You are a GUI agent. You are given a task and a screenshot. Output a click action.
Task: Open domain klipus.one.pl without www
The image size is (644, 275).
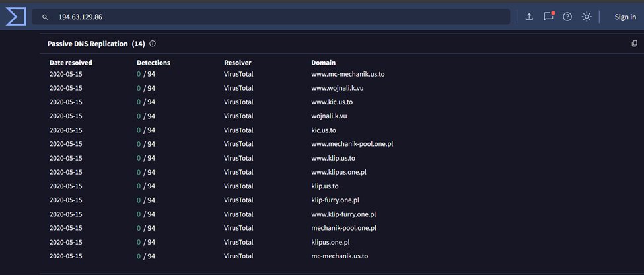click(x=330, y=242)
